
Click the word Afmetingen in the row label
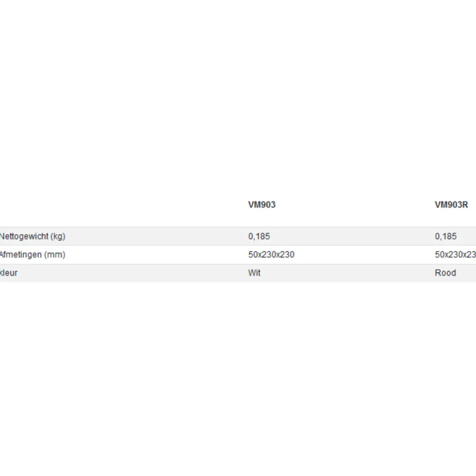pyautogui.click(x=21, y=255)
